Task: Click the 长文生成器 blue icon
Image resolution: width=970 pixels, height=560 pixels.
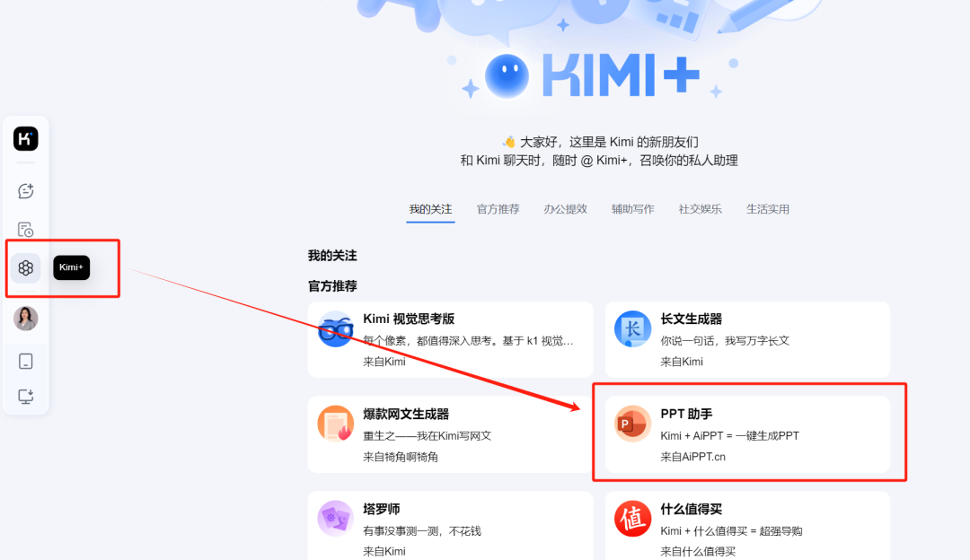Action: pyautogui.click(x=633, y=328)
